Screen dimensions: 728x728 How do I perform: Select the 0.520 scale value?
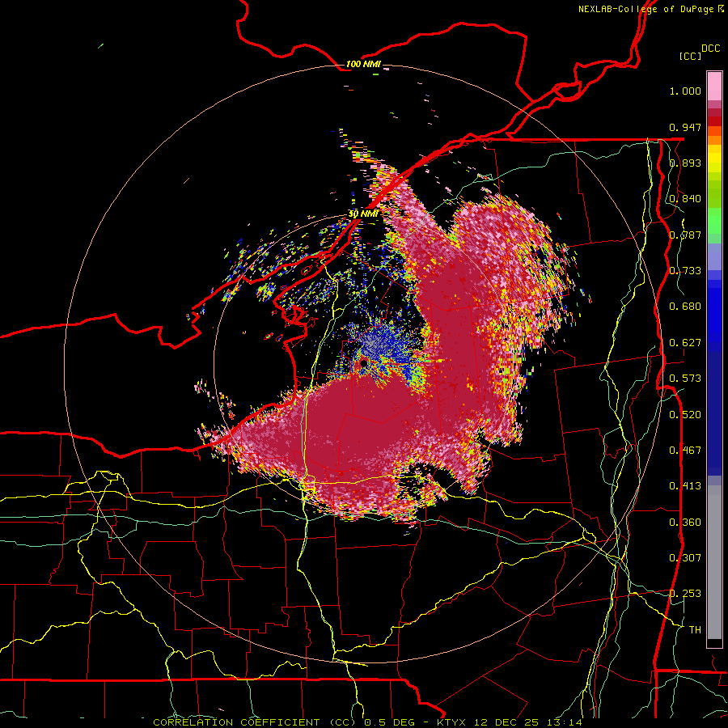point(685,415)
